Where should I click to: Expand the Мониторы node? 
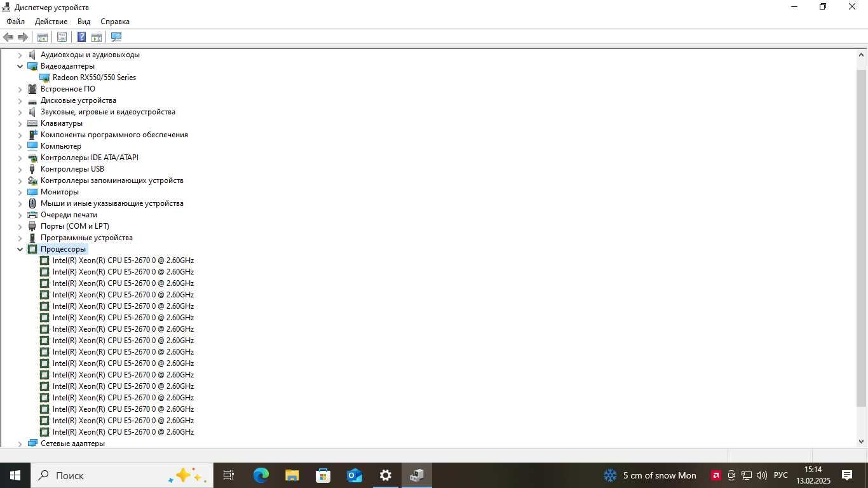[x=20, y=192]
